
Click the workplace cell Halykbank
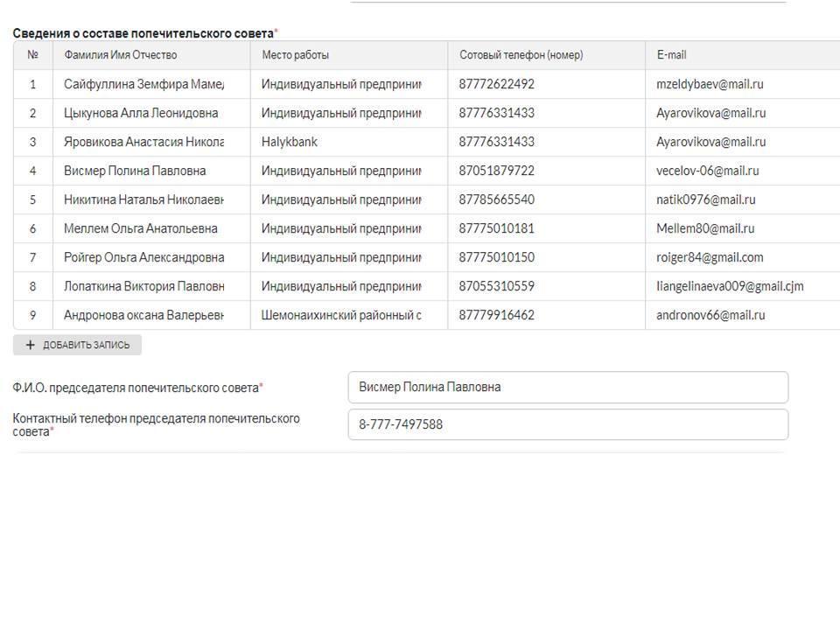click(349, 142)
